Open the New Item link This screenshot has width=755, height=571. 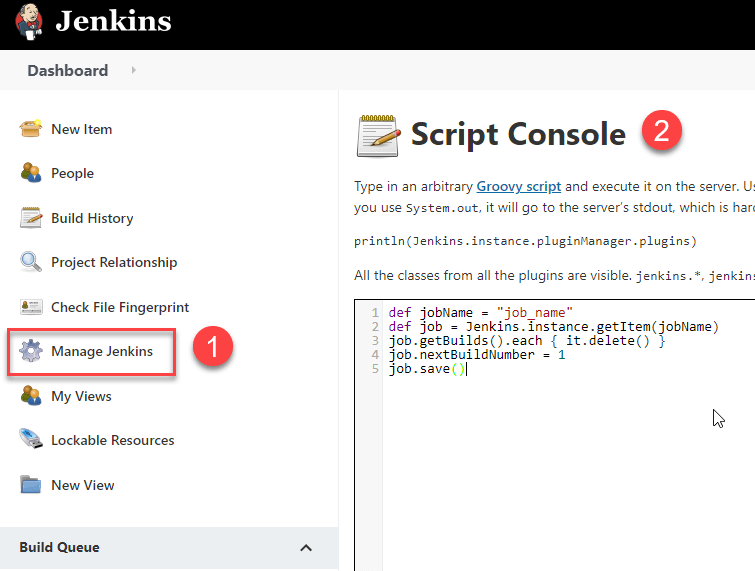(82, 130)
